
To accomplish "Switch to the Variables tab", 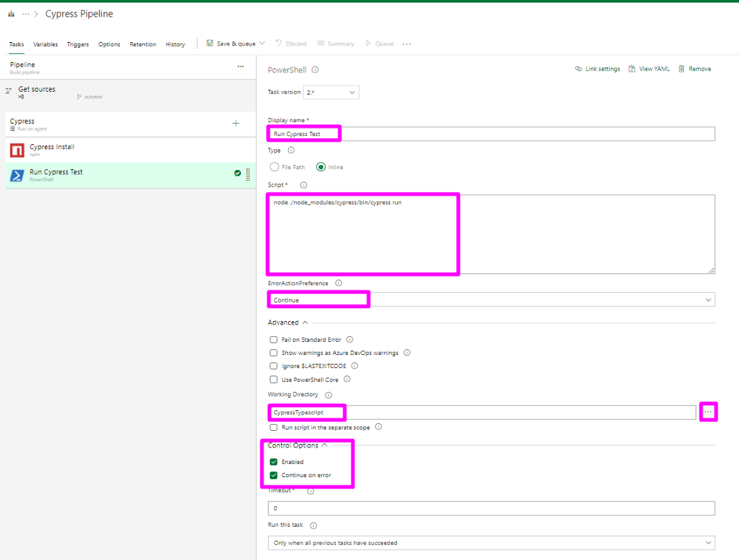I will [x=46, y=44].
